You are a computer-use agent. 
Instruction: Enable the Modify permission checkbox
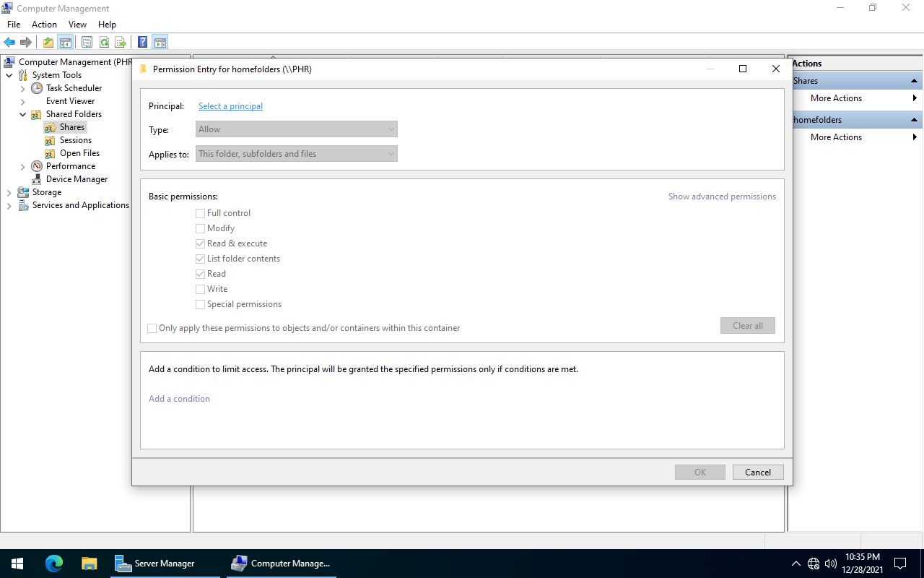pos(201,228)
